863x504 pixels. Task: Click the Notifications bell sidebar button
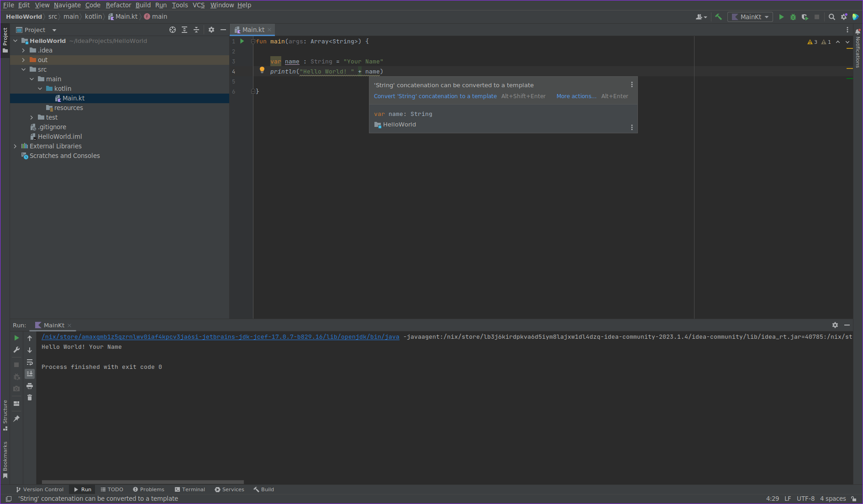pos(858,48)
